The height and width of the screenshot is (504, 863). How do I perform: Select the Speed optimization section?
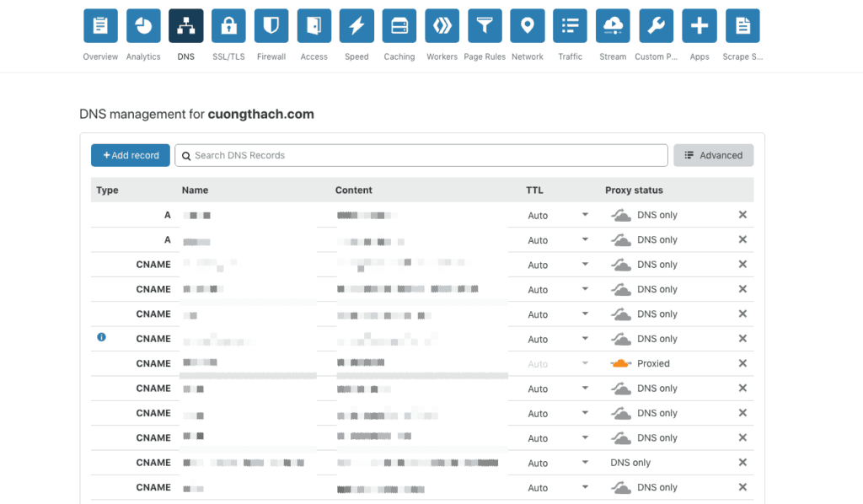[x=356, y=25]
